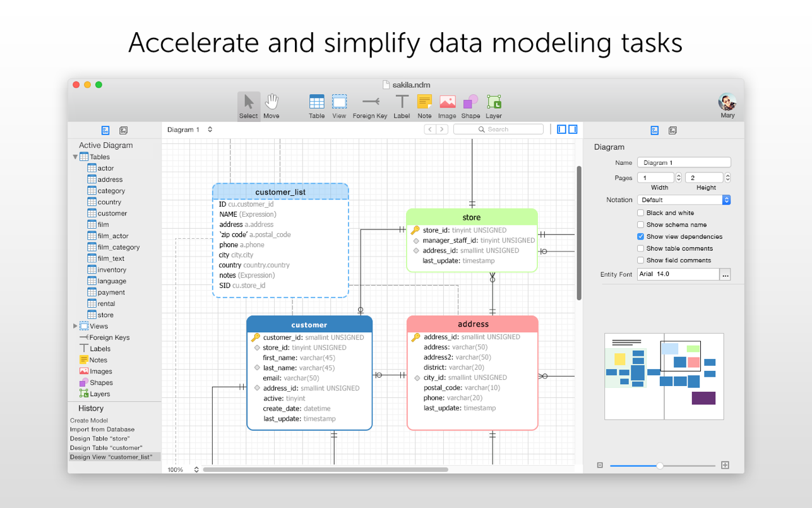This screenshot has width=812, height=508.
Task: Select the film_category table in tree
Action: pos(114,247)
